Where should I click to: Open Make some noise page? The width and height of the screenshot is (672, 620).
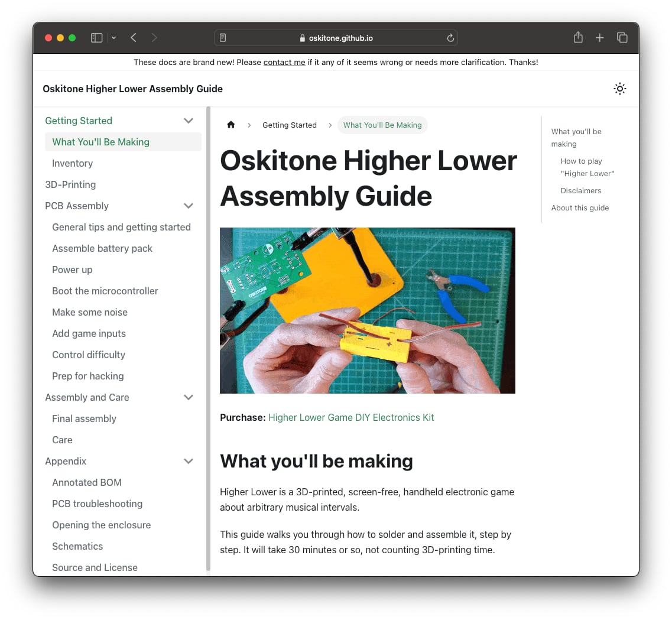pyautogui.click(x=90, y=312)
